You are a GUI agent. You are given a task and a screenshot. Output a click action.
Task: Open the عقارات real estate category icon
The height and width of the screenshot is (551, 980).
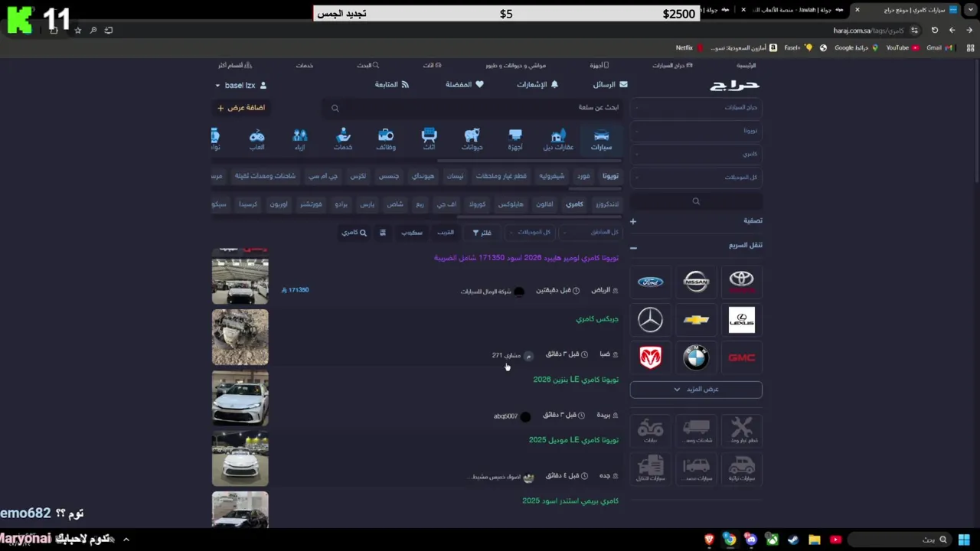(558, 139)
